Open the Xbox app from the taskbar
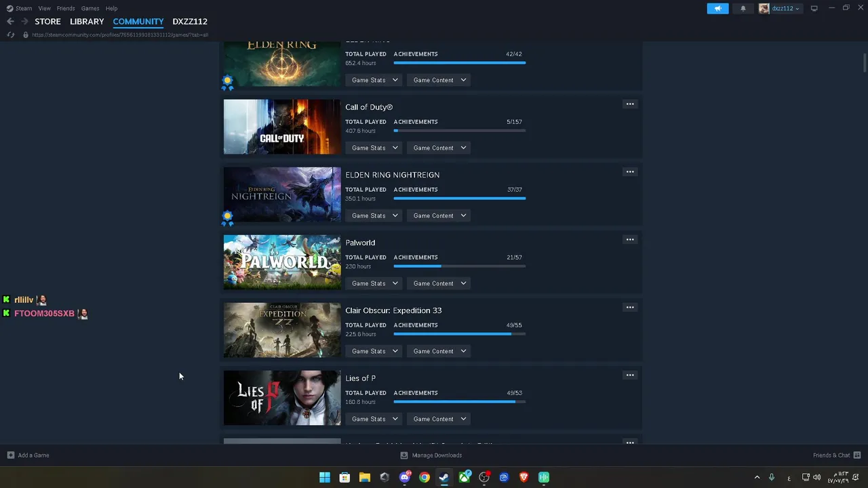This screenshot has height=488, width=868. [x=465, y=477]
